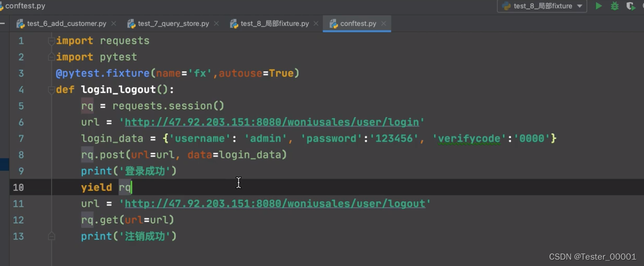The image size is (644, 266).
Task: Switch to test_8_局部fixture.py tab
Action: click(x=275, y=23)
